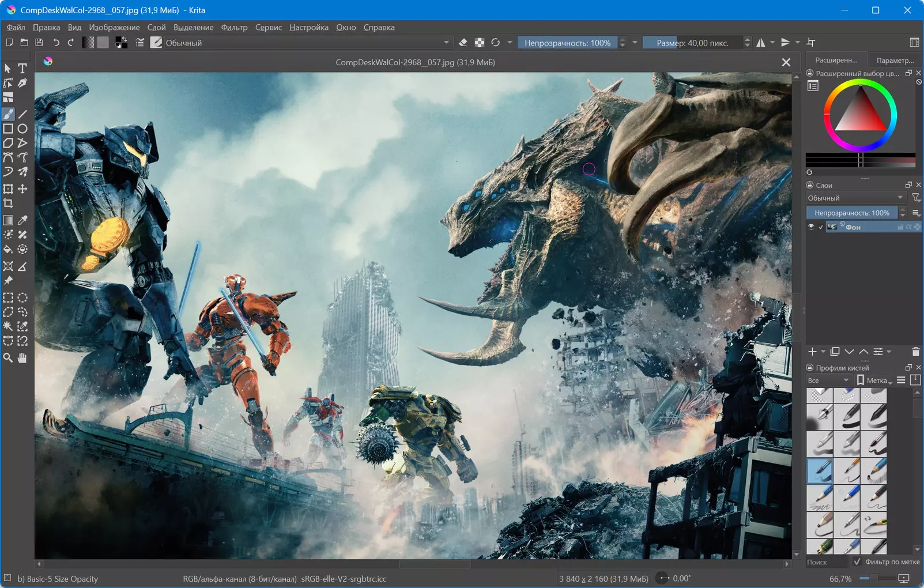Select the Rectangle shape tool
Image resolution: width=924 pixels, height=588 pixels.
click(x=8, y=129)
